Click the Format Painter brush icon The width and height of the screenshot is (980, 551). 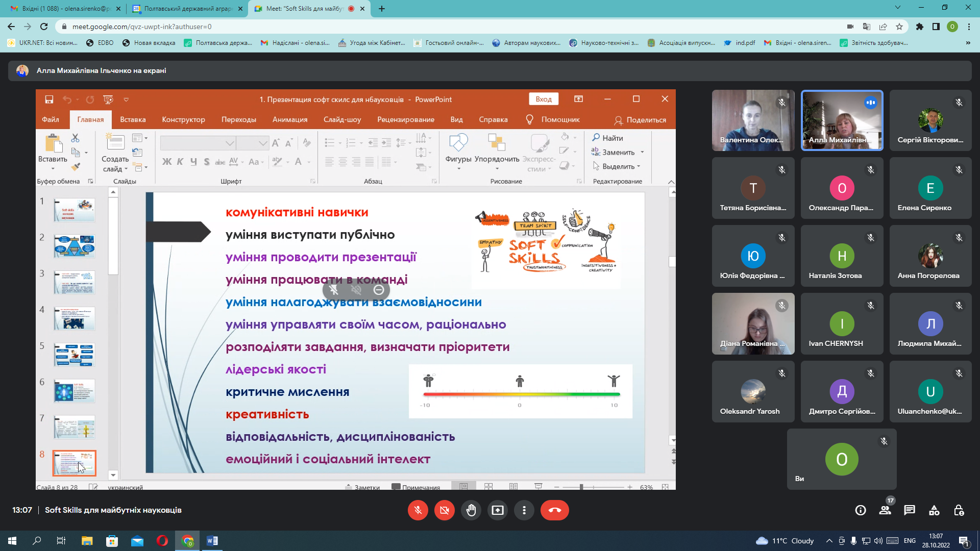tap(76, 167)
